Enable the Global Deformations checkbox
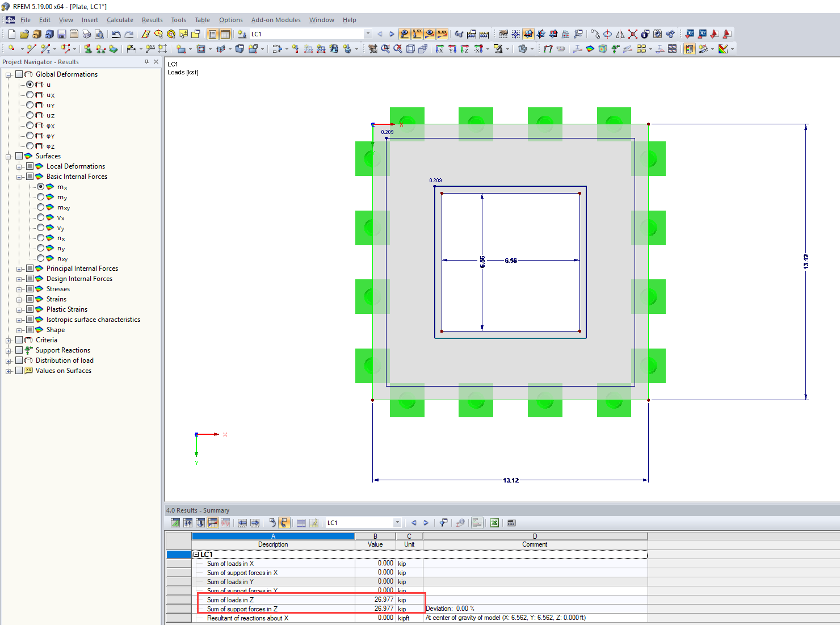 (18, 74)
